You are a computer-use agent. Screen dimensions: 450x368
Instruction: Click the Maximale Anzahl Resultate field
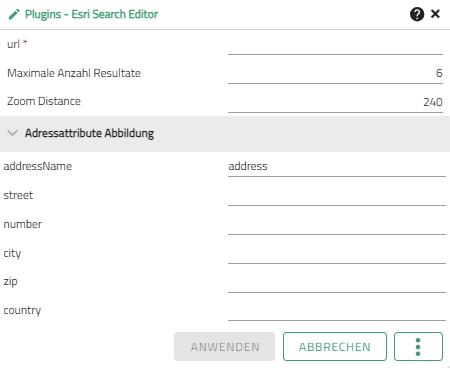click(x=335, y=73)
